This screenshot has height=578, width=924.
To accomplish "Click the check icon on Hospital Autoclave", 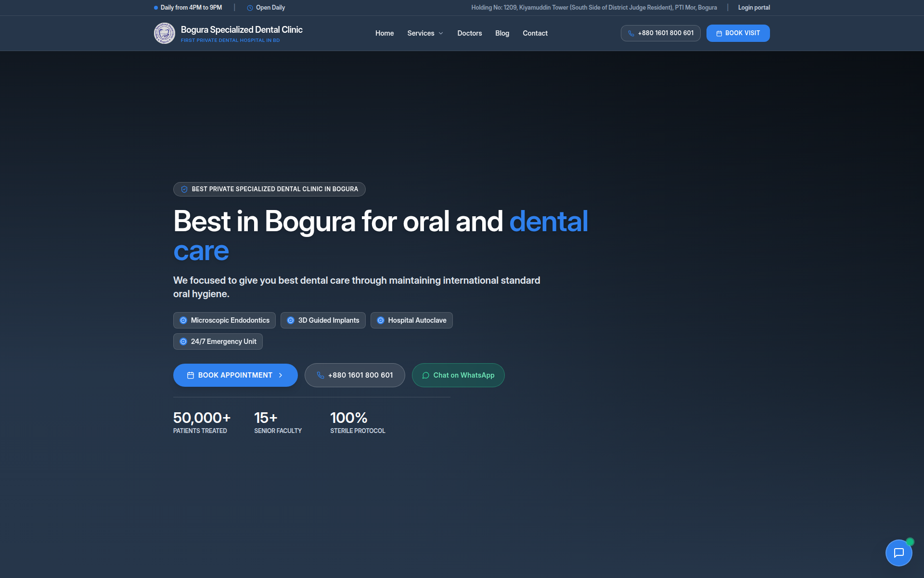I will click(x=381, y=320).
